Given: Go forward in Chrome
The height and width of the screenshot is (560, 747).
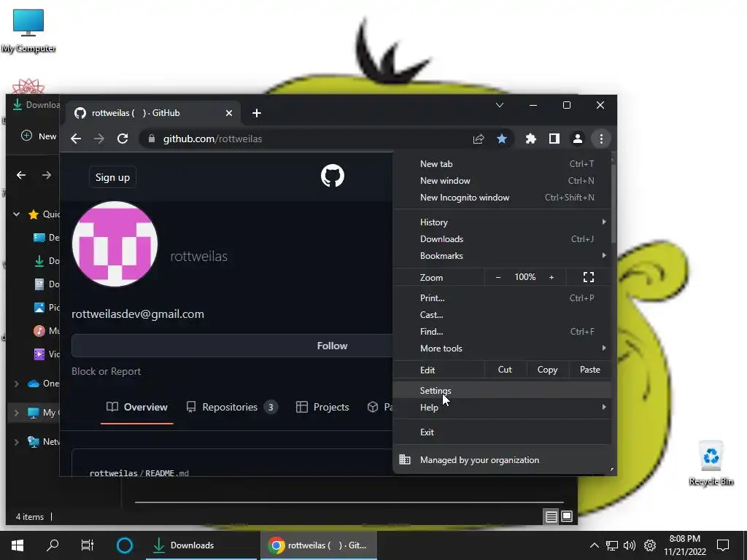Looking at the screenshot, I should click(99, 139).
